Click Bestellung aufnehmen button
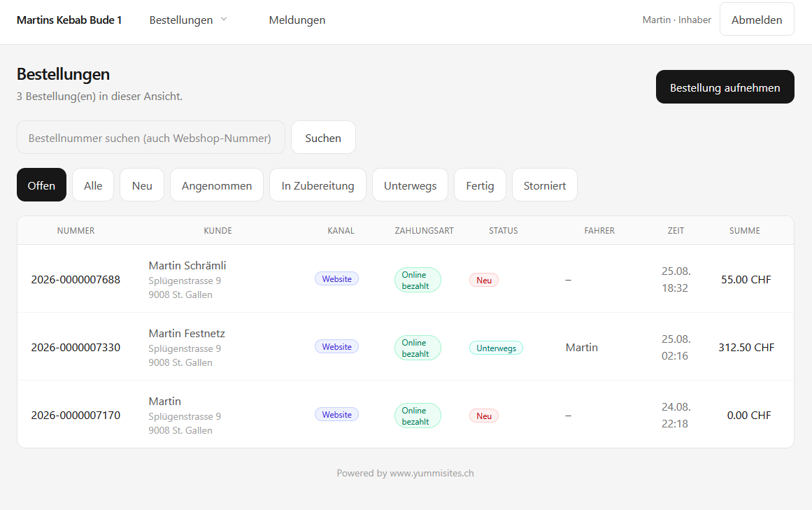Image resolution: width=812 pixels, height=510 pixels. point(725,87)
